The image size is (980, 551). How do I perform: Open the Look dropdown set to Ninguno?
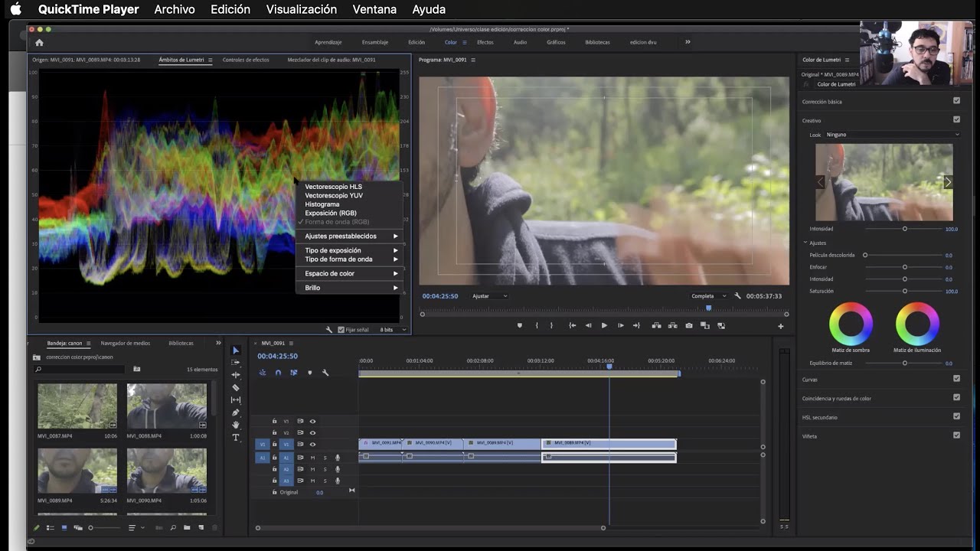[892, 135]
